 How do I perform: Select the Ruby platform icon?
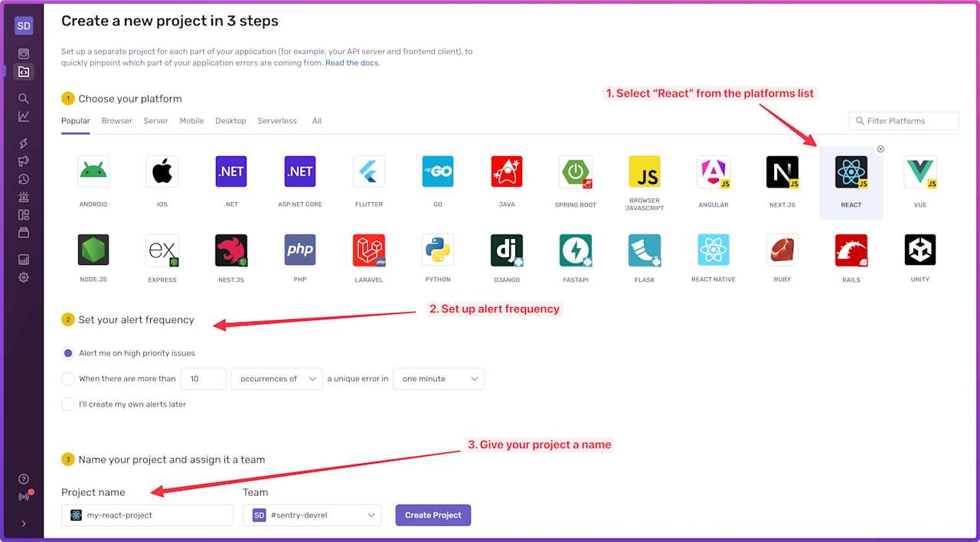click(x=782, y=250)
